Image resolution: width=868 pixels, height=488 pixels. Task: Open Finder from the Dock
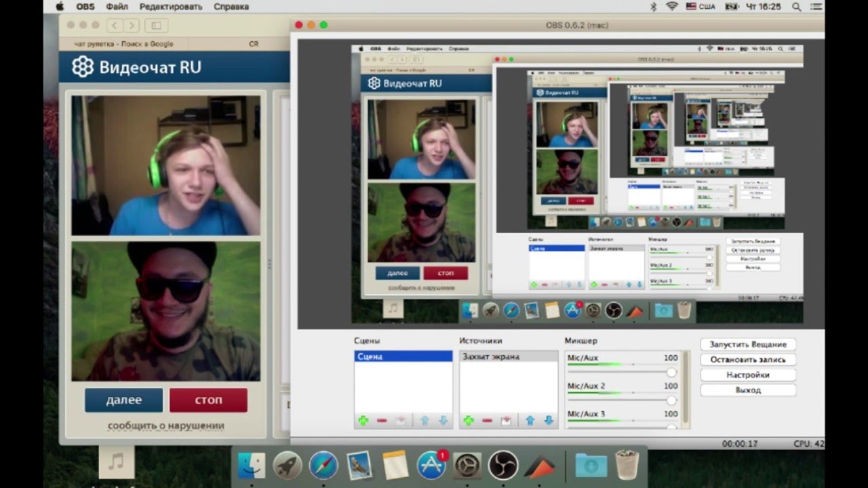coord(252,466)
